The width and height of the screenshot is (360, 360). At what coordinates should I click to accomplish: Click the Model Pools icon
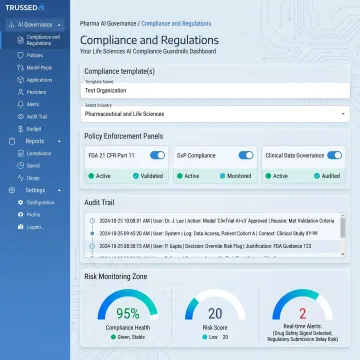20,68
